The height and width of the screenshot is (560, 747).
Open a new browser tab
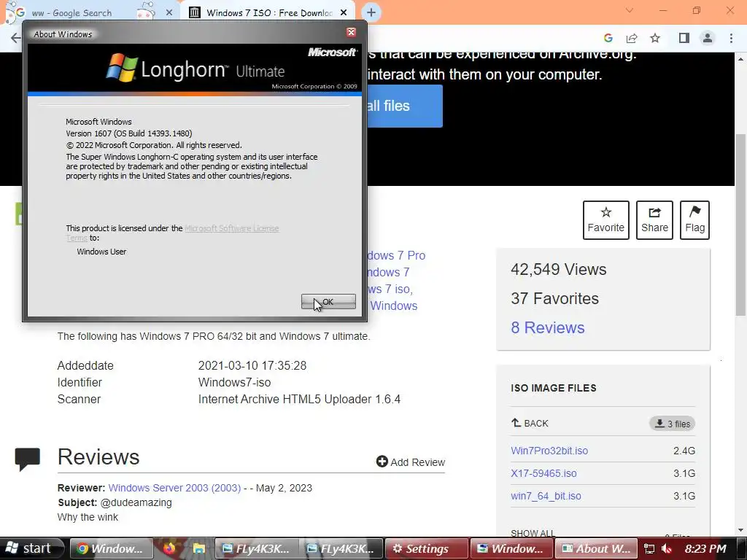pyautogui.click(x=371, y=13)
